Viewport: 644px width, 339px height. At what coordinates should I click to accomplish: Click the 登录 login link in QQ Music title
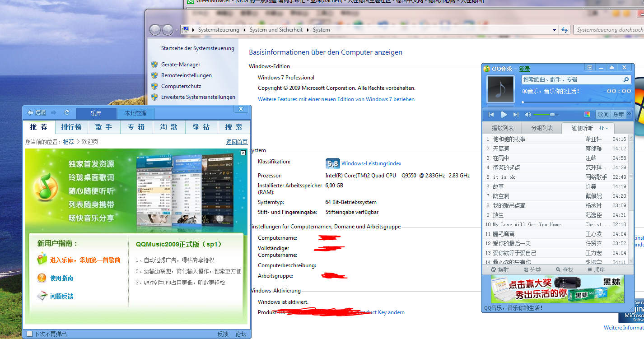pos(524,69)
